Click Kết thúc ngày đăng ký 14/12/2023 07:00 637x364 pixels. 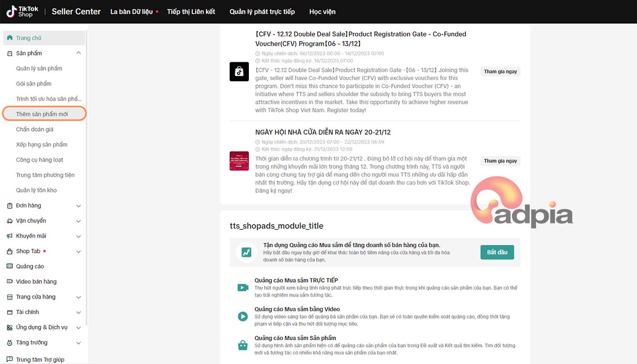[304, 61]
